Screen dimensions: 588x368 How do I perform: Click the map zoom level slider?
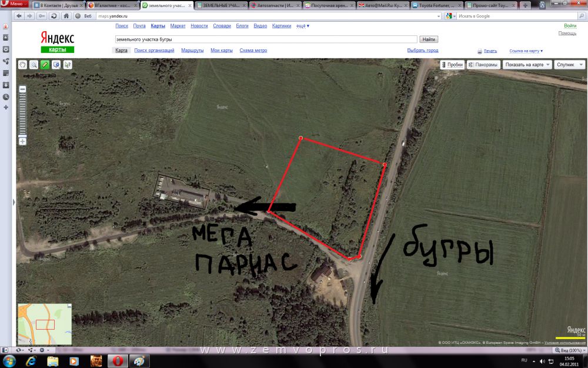(x=22, y=115)
